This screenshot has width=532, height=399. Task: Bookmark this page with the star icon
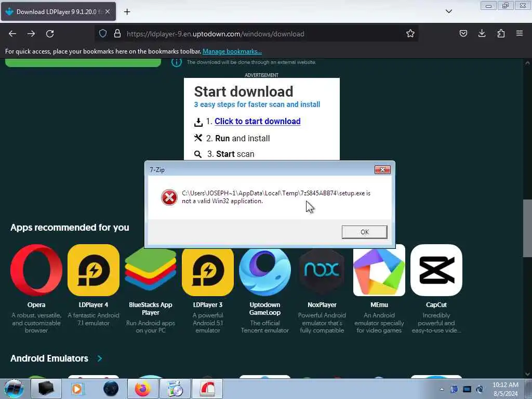pos(410,33)
